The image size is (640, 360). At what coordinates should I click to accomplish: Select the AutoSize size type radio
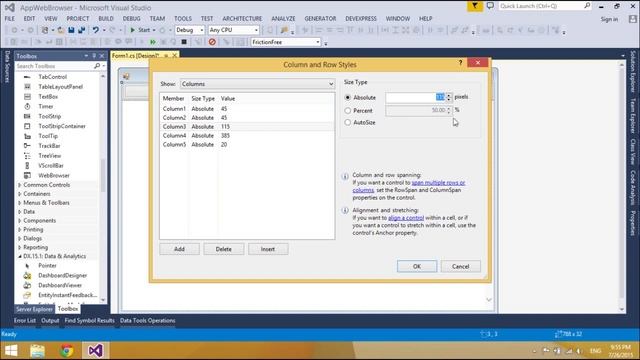tap(348, 122)
